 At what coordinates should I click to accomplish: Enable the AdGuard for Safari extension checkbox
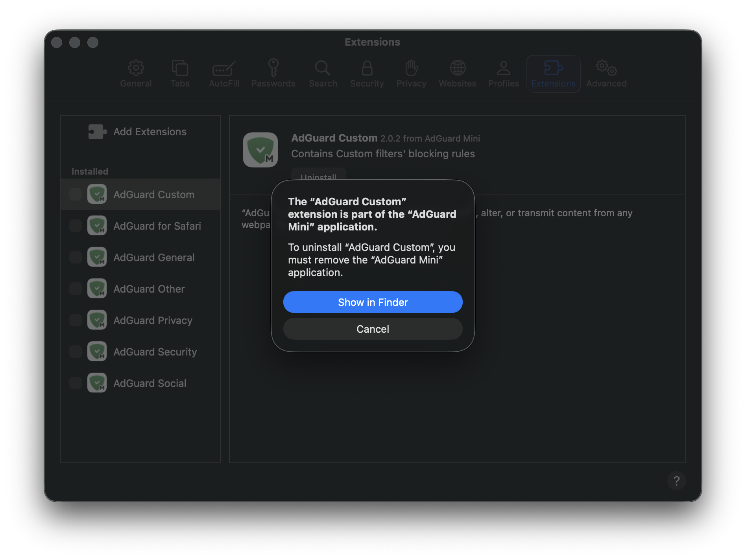pos(75,225)
